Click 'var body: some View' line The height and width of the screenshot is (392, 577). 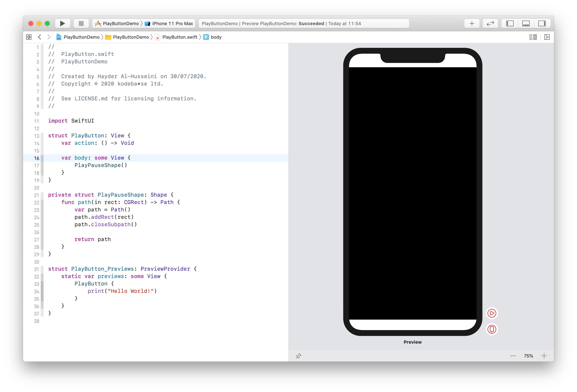(96, 158)
